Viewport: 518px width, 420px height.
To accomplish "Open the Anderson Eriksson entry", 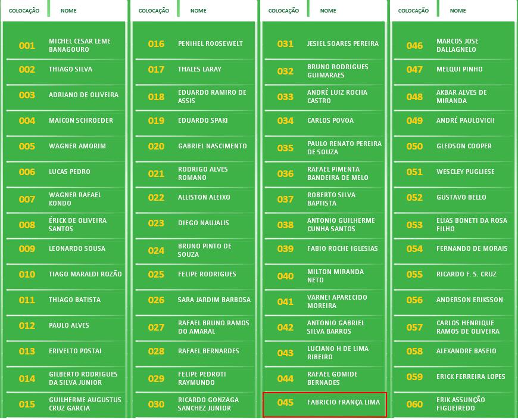I will [469, 300].
